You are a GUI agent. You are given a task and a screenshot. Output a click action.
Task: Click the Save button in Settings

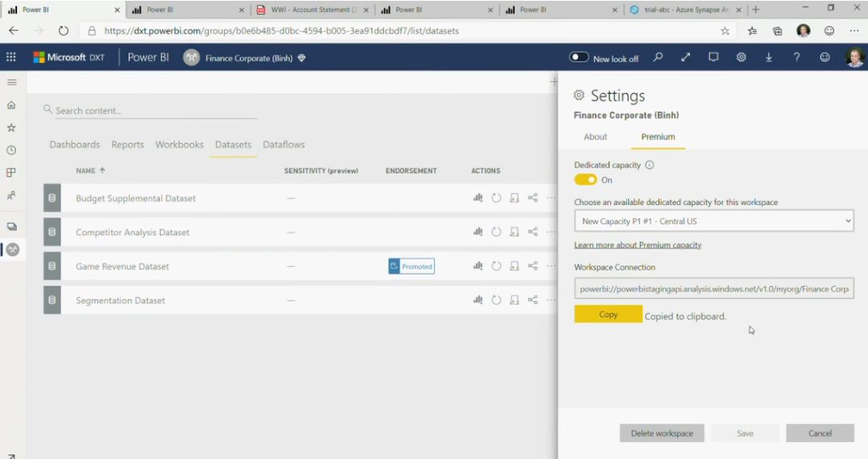point(745,433)
